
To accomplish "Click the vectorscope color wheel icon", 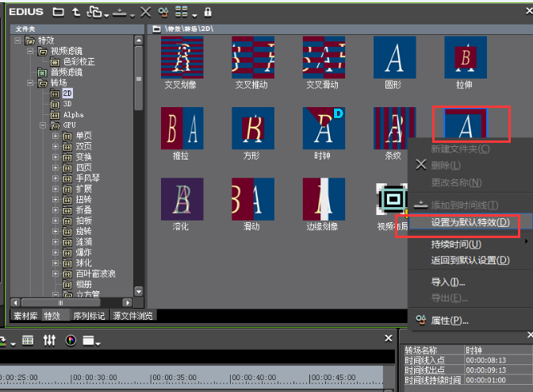I will tap(71, 340).
